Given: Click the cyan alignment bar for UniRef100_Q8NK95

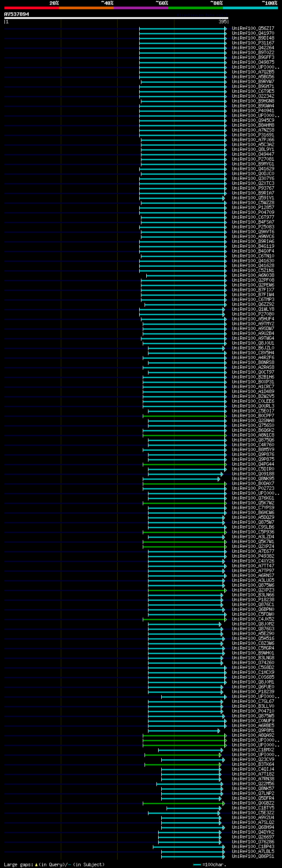Looking at the screenshot, I should point(182,478).
